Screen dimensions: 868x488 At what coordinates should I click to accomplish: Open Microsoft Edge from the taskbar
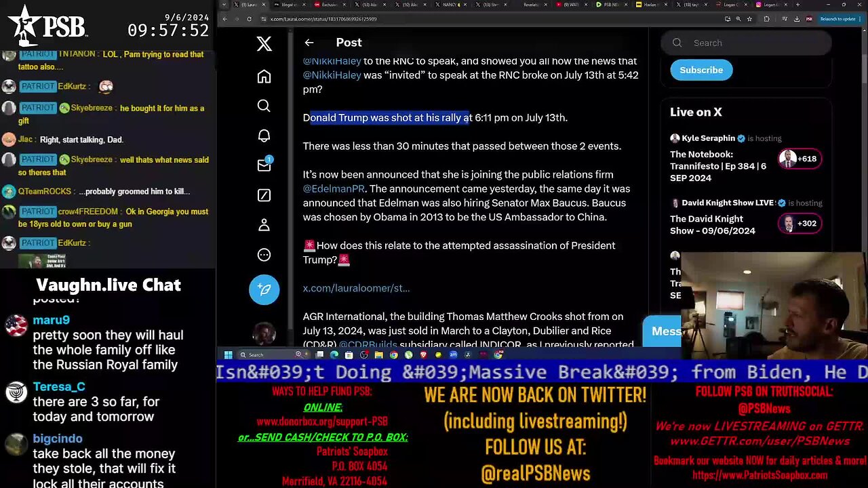tap(334, 354)
